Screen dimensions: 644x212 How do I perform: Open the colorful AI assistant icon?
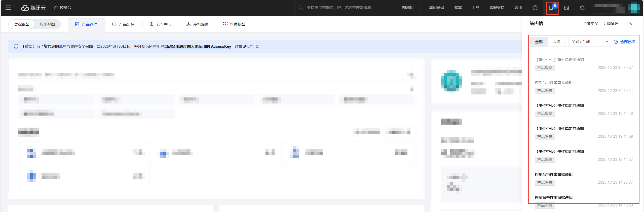coord(582,8)
